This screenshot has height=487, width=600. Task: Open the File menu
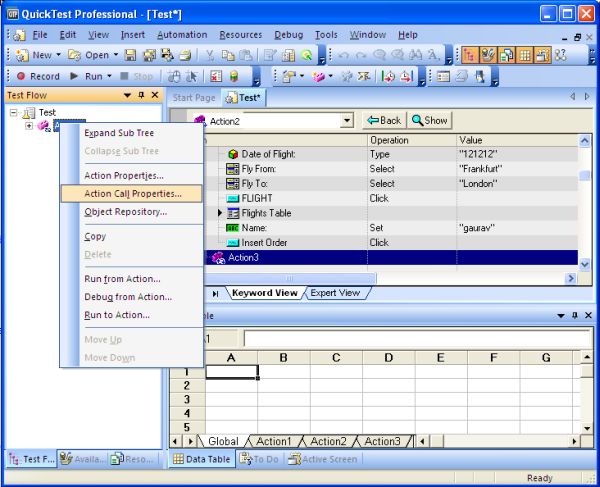[40, 35]
